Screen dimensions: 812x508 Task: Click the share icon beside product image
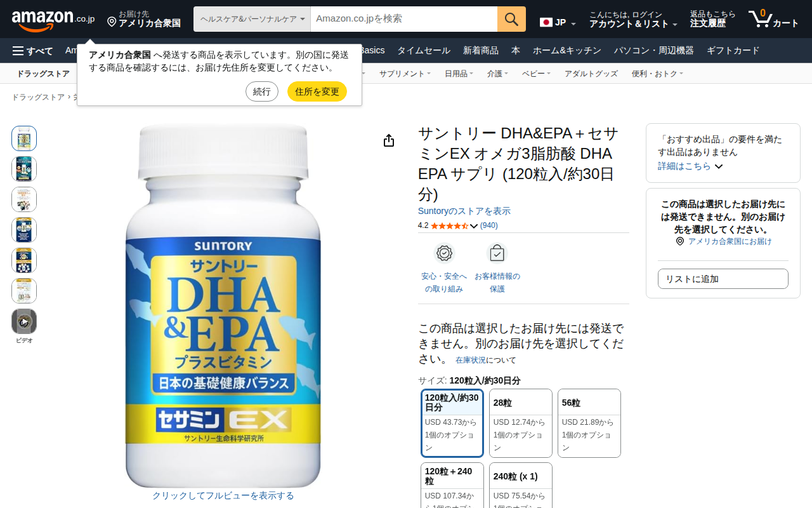pos(389,140)
